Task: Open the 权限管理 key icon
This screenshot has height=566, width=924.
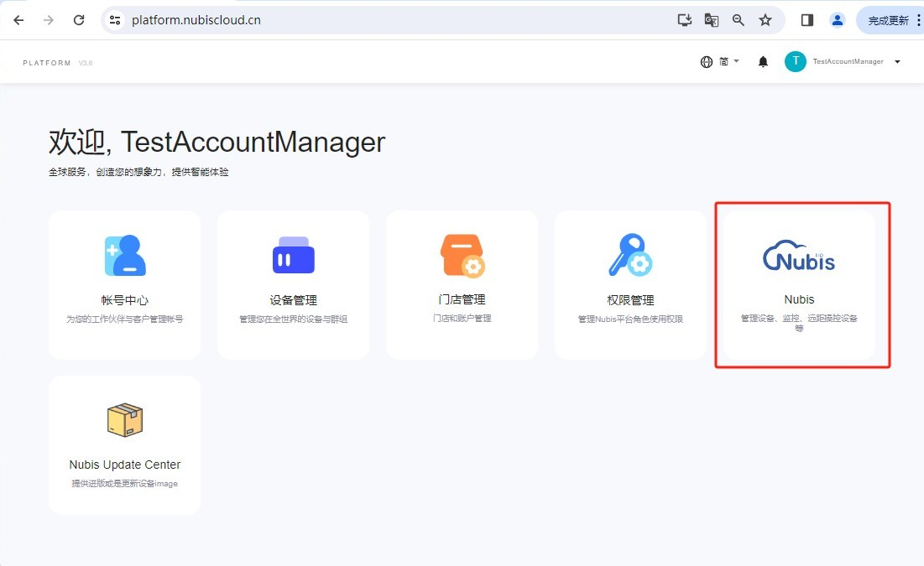Action: [x=630, y=255]
